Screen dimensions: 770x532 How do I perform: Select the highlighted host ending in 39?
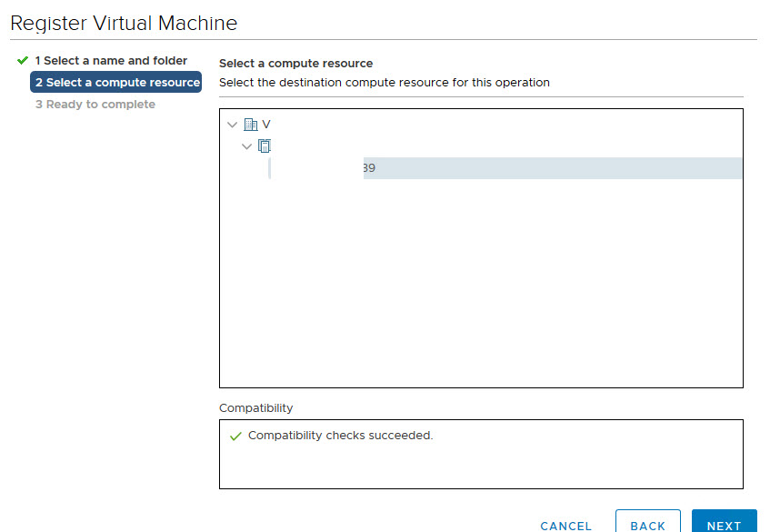pyautogui.click(x=368, y=168)
